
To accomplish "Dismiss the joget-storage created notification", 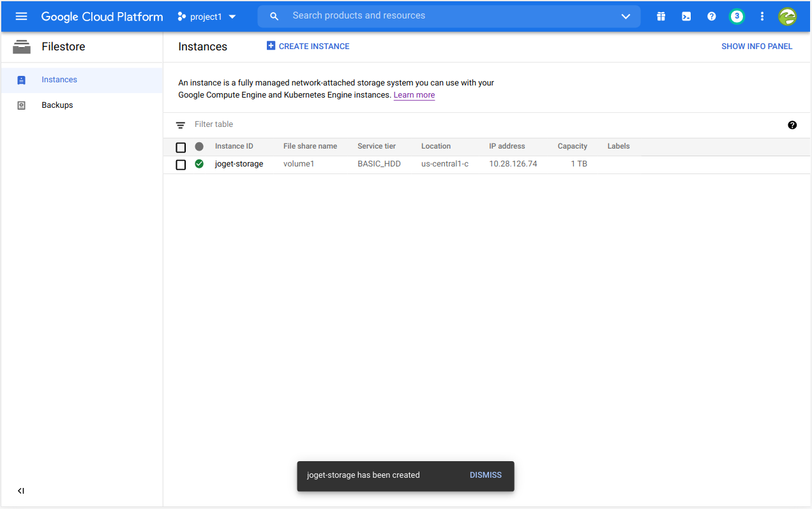I will click(x=485, y=475).
